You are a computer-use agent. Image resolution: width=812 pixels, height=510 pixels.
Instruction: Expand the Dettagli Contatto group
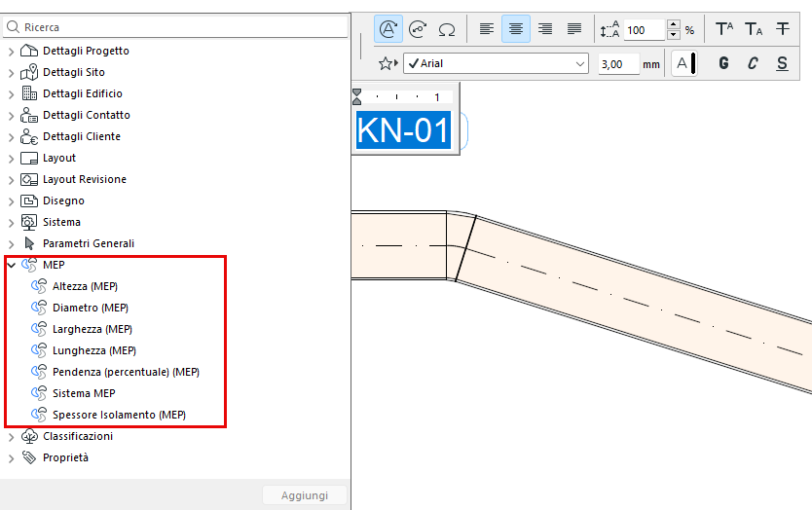pyautogui.click(x=12, y=116)
